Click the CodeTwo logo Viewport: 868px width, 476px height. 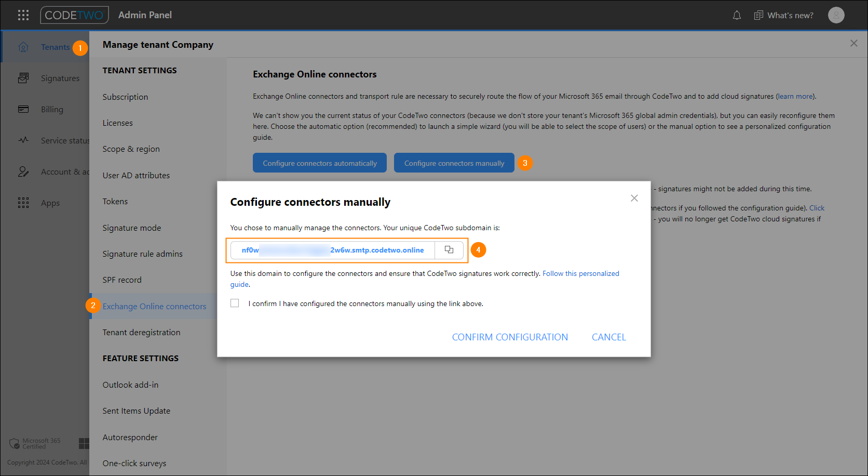tap(74, 15)
